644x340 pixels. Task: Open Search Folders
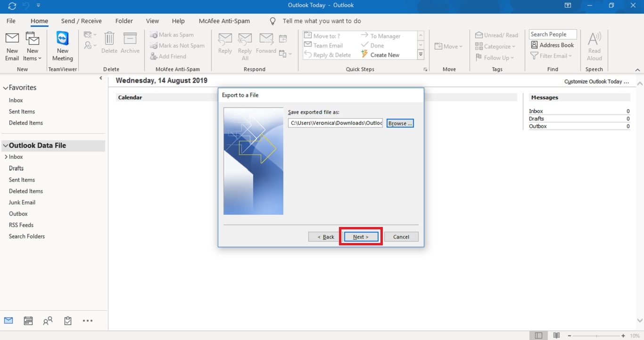[x=27, y=236]
